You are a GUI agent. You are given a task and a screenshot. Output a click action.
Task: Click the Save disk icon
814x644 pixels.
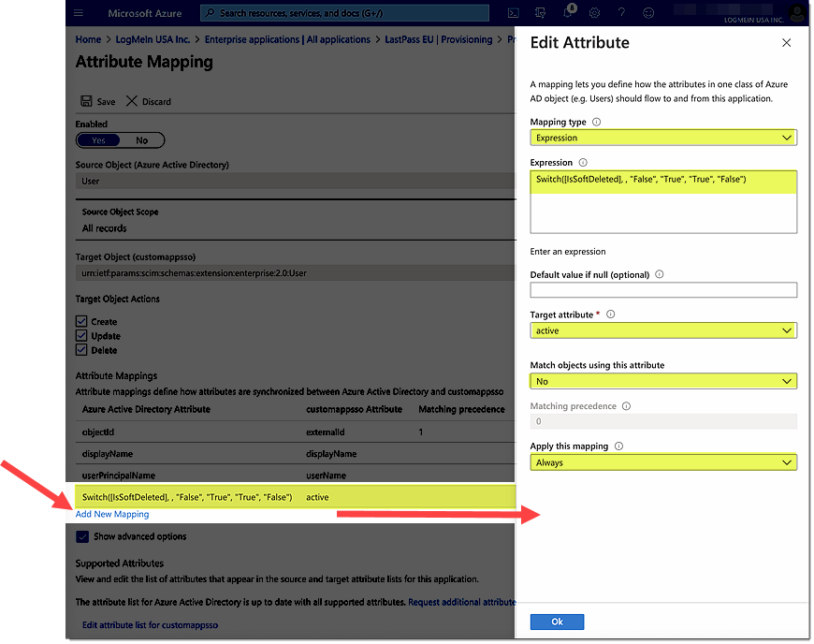86,101
